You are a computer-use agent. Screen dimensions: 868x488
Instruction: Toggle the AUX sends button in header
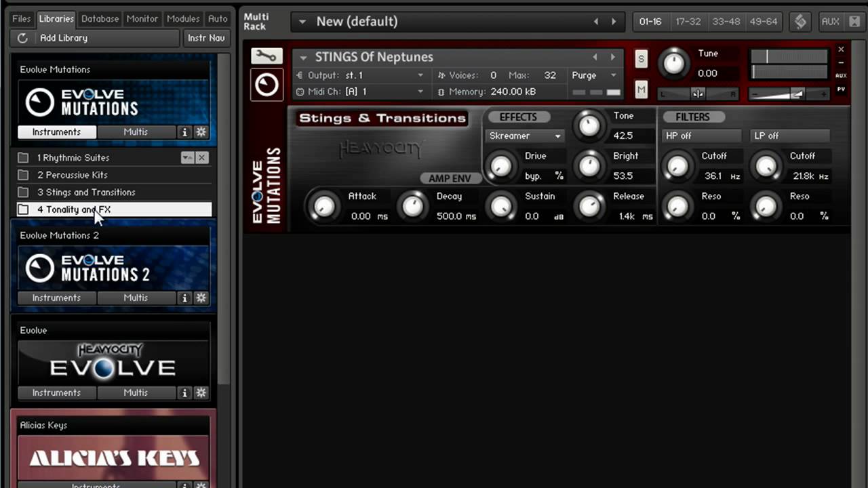[831, 22]
